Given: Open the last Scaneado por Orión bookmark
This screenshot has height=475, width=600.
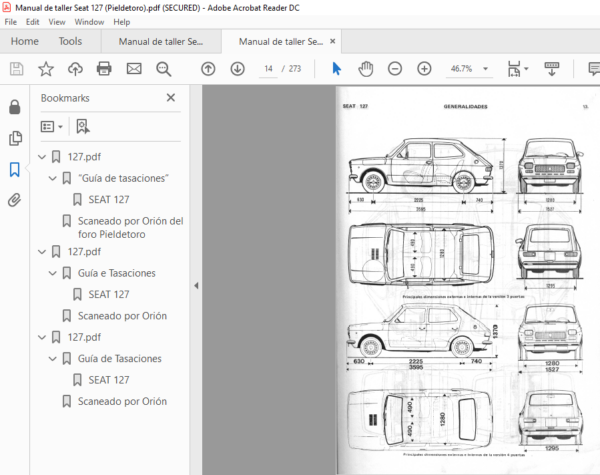Looking at the screenshot, I should click(122, 402).
